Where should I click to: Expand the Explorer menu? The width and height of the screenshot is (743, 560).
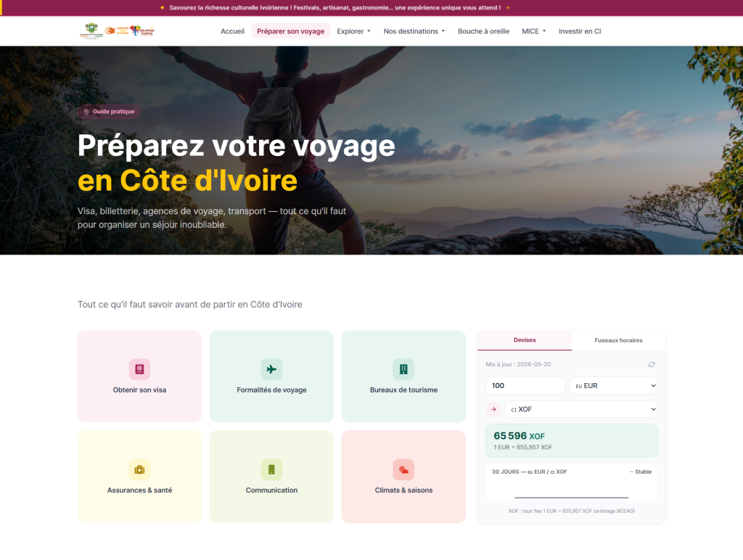tap(353, 31)
